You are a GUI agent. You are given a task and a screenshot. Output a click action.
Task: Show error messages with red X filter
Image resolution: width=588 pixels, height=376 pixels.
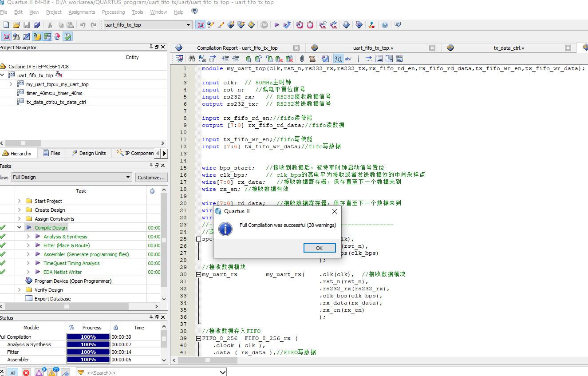point(26,373)
